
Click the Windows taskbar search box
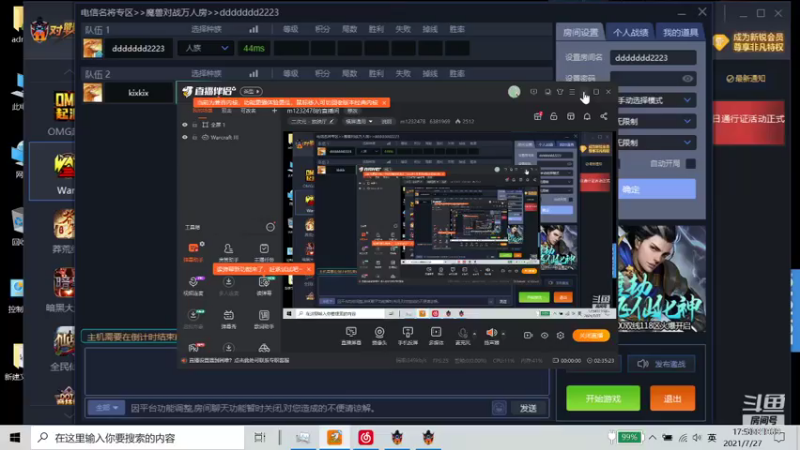point(138,438)
